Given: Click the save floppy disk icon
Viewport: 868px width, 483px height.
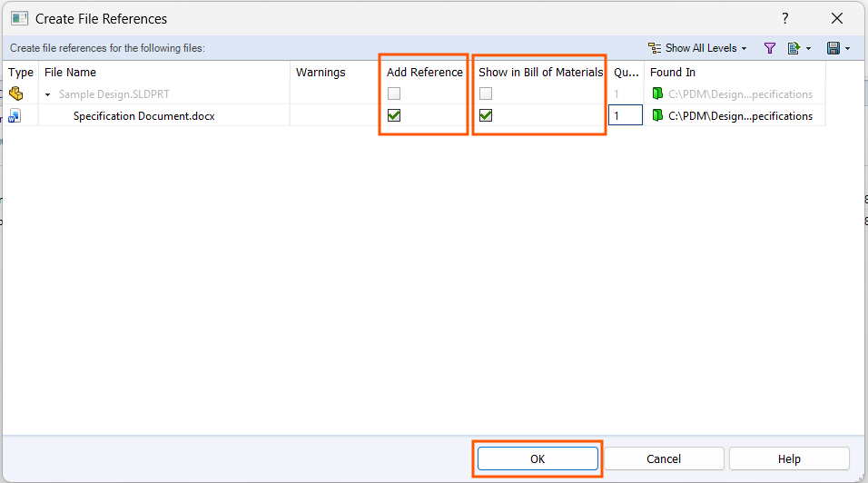Looking at the screenshot, I should pos(833,48).
